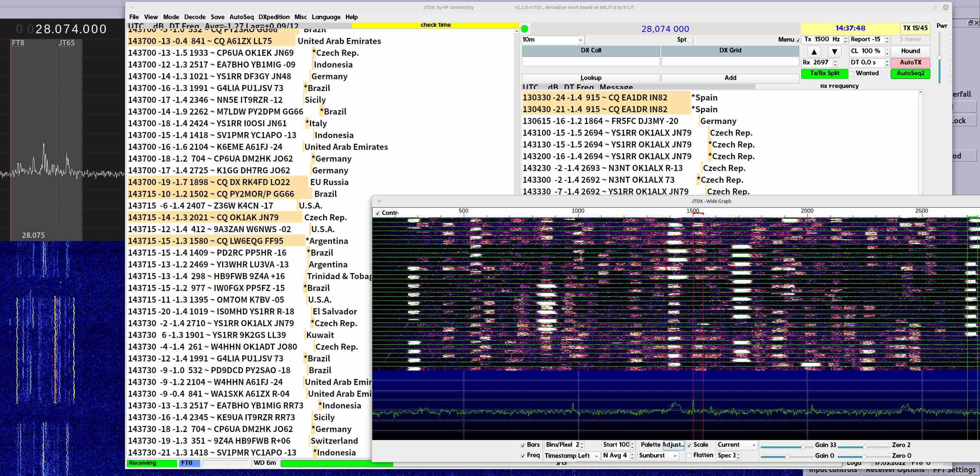Toggle the Wanted checkbox
The height and width of the screenshot is (476, 980).
[x=852, y=74]
